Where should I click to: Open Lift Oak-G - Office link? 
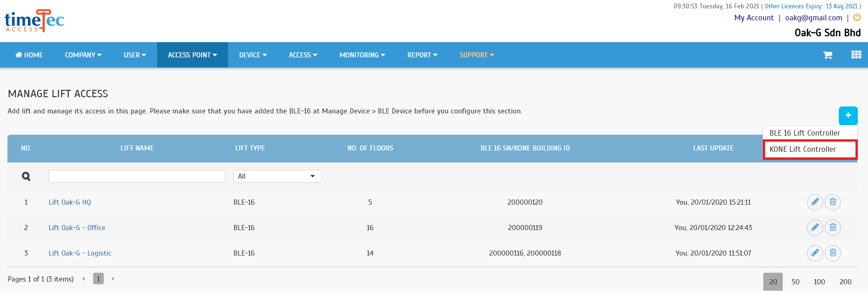[77, 228]
